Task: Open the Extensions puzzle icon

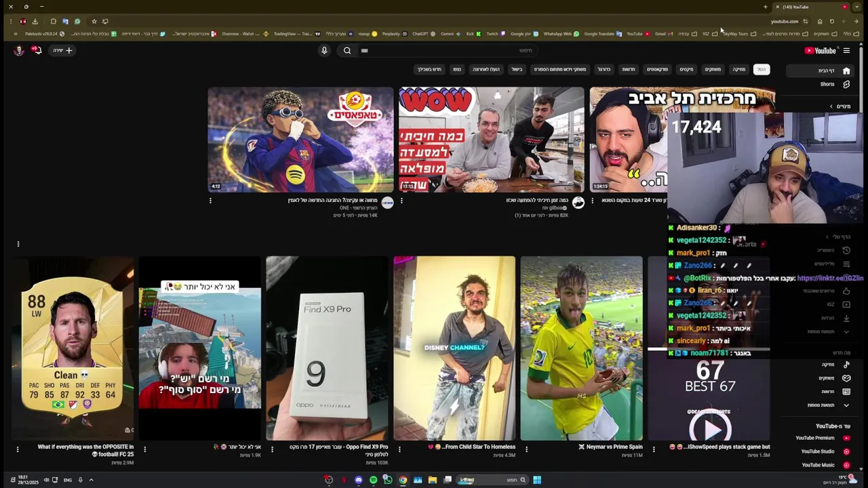Action: [53, 21]
